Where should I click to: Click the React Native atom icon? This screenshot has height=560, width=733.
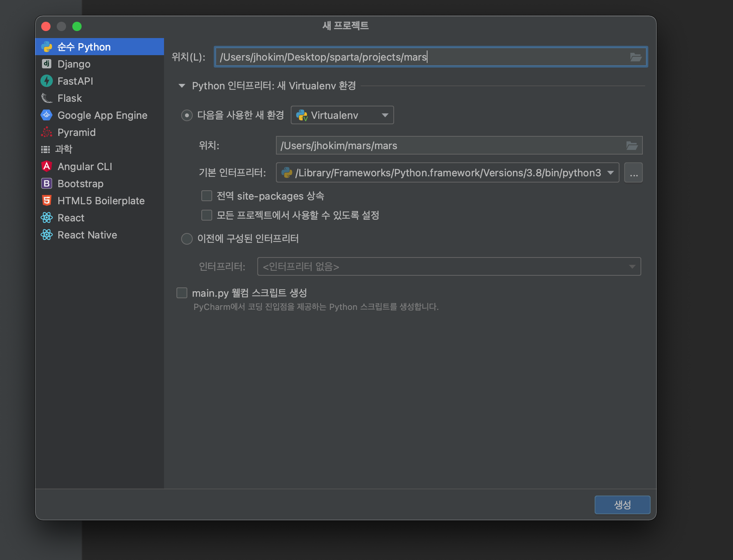(47, 235)
